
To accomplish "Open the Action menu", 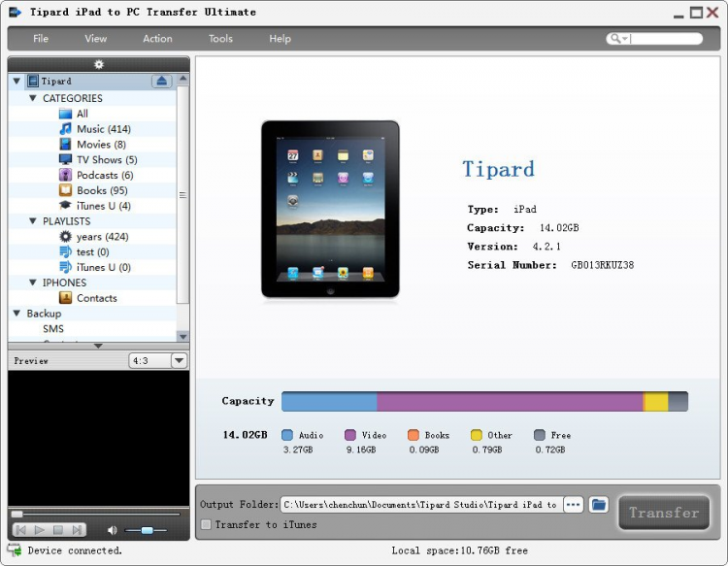I will [x=157, y=39].
